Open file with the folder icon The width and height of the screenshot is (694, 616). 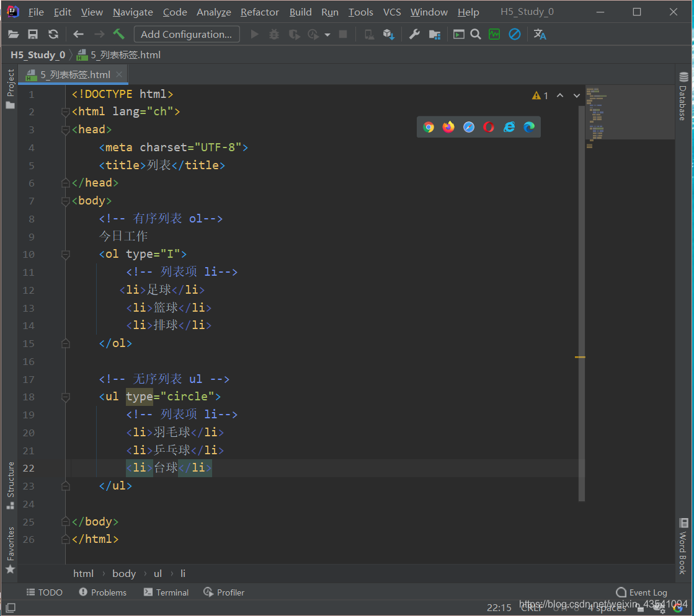coord(13,34)
